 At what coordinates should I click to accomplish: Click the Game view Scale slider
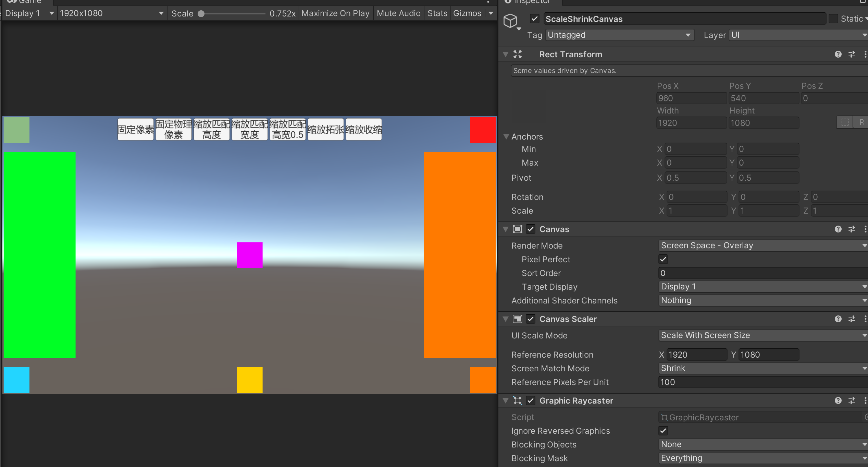(233, 14)
